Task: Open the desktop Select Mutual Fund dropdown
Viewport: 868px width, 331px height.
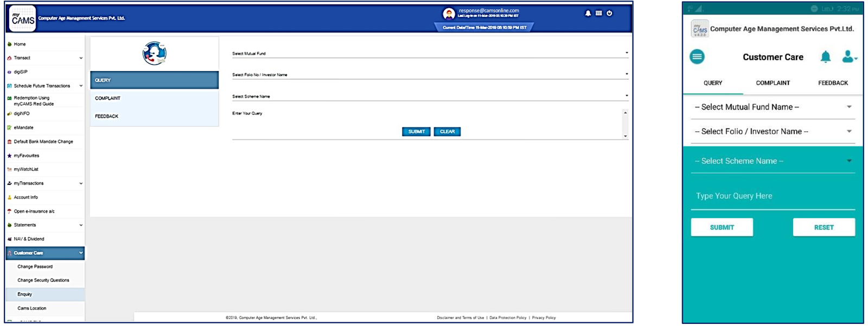Action: point(430,54)
